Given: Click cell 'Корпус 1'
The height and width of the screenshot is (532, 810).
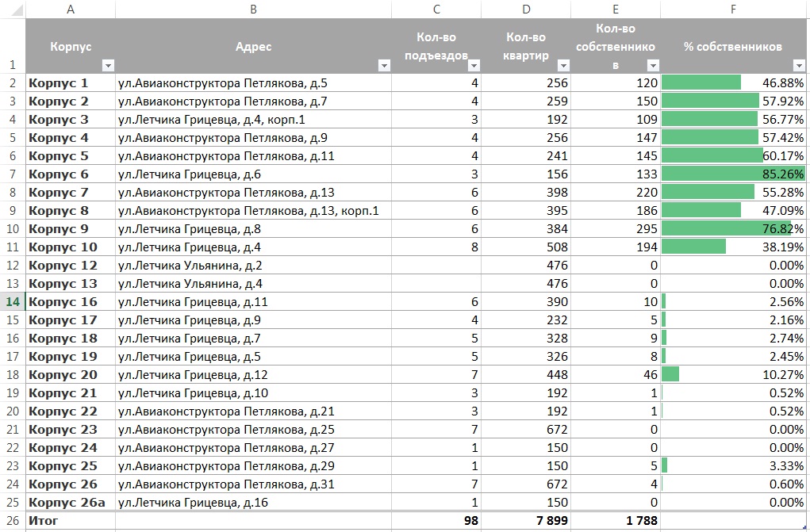Looking at the screenshot, I should [71, 82].
